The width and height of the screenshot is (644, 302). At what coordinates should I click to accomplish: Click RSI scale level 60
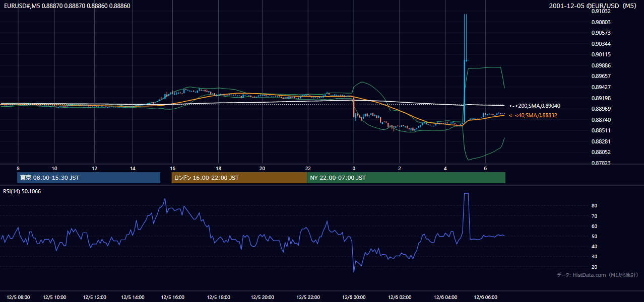coord(595,226)
